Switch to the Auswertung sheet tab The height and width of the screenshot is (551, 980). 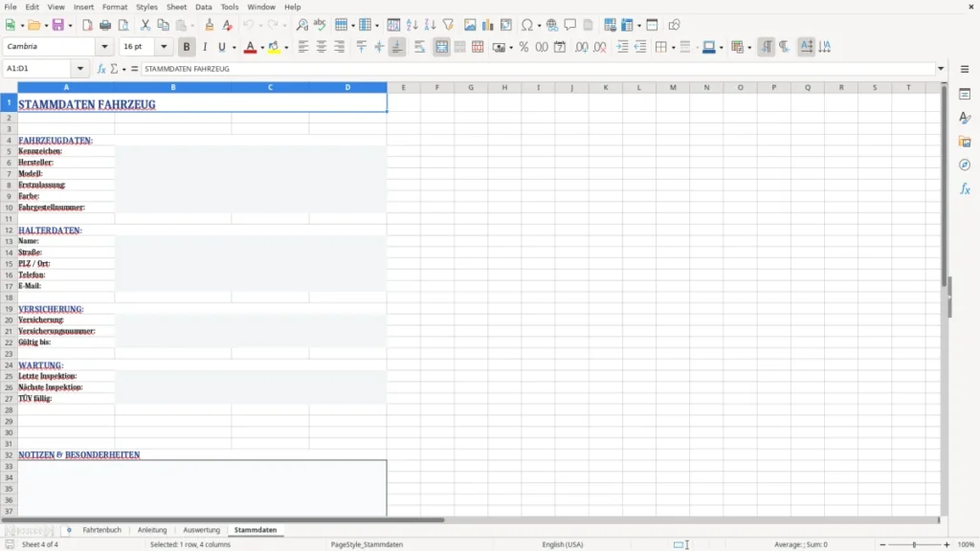click(201, 530)
